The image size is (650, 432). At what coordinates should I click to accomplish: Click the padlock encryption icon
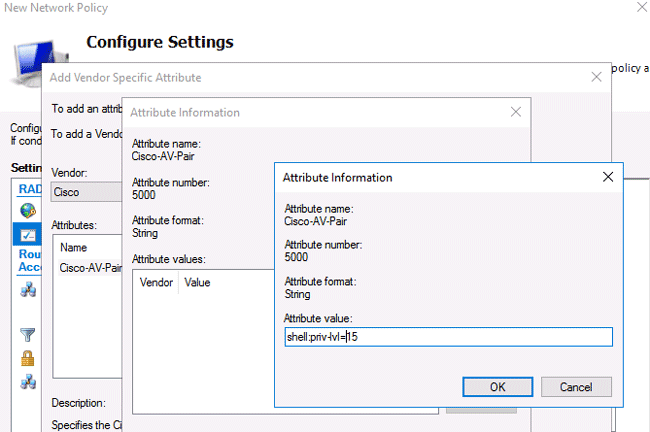coord(27,358)
